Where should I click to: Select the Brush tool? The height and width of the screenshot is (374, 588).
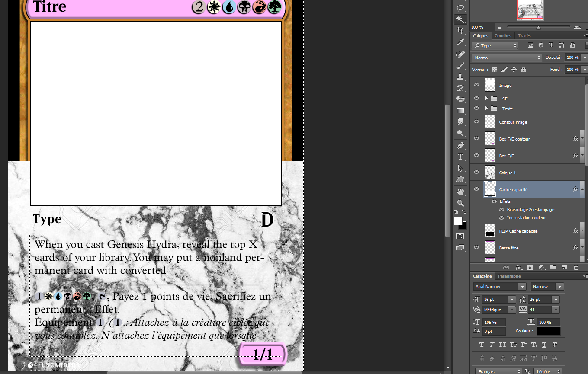tap(460, 66)
